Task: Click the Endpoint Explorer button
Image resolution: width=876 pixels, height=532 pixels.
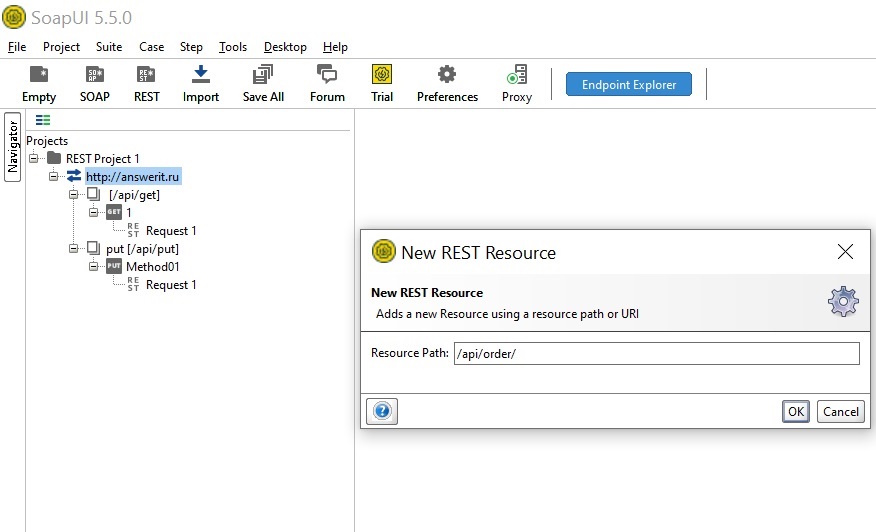Action: [x=629, y=84]
